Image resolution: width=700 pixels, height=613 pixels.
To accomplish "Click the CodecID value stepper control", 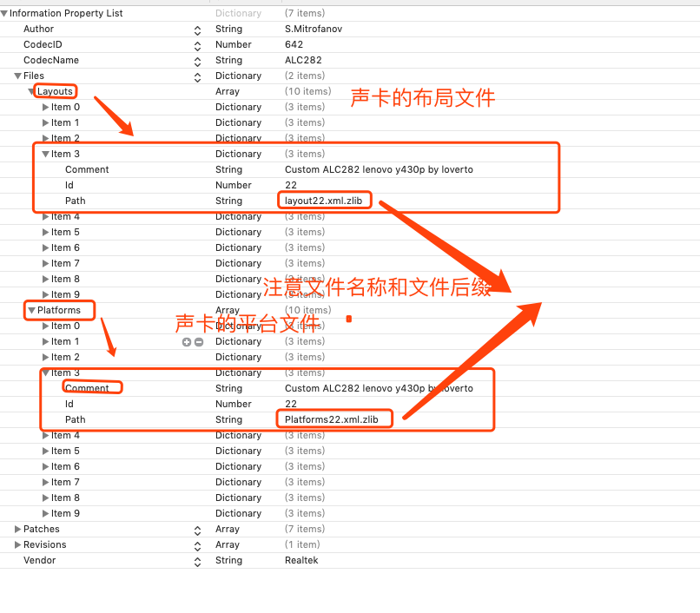I will (197, 44).
